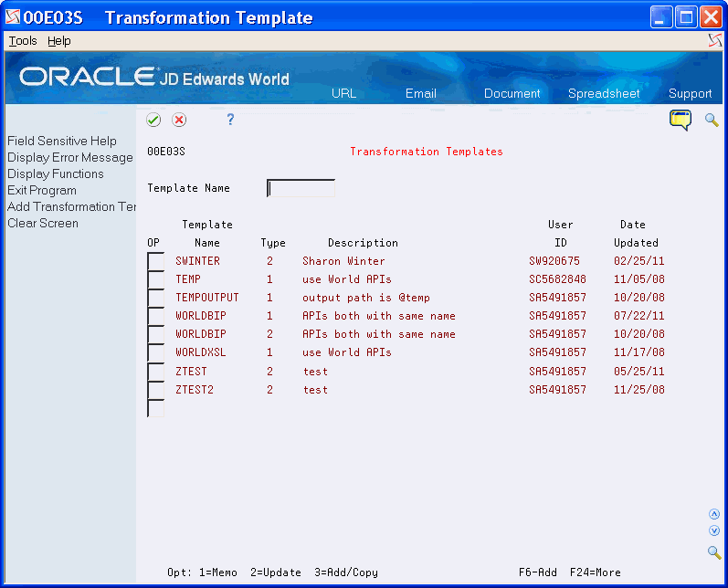Click the OP field for TEMP row
The height and width of the screenshot is (588, 728).
[155, 279]
